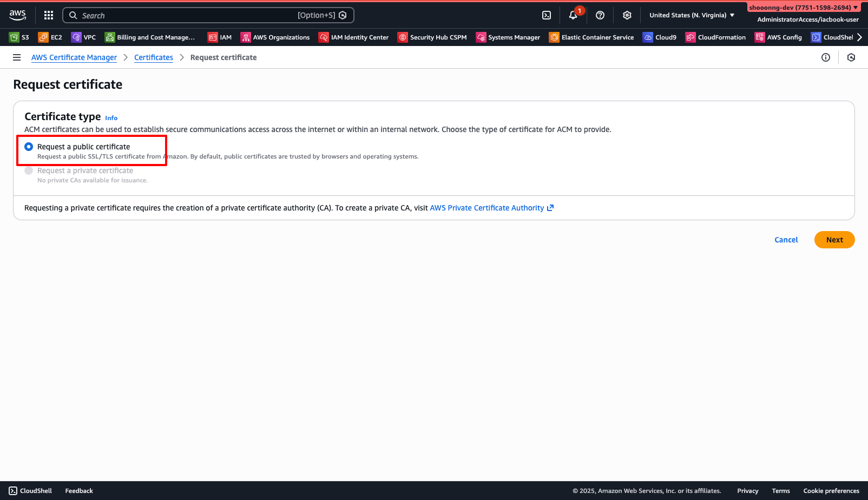Click the Cancel button
The image size is (868, 500).
[786, 240]
